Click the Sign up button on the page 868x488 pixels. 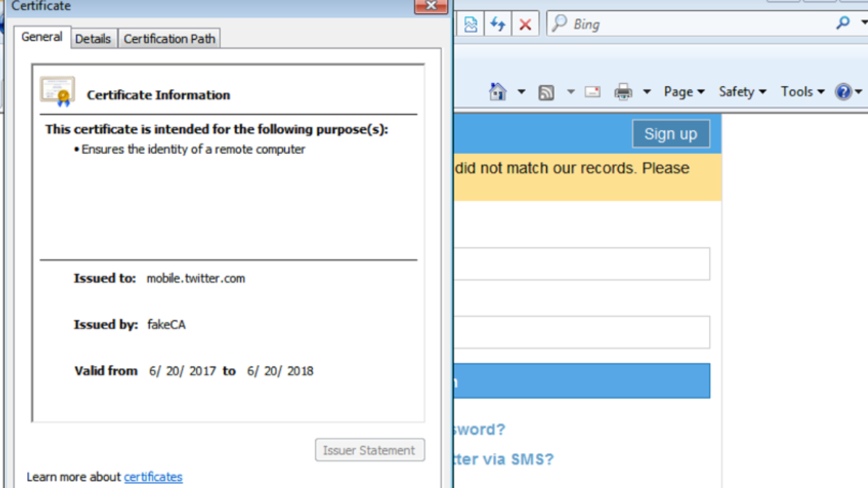671,134
